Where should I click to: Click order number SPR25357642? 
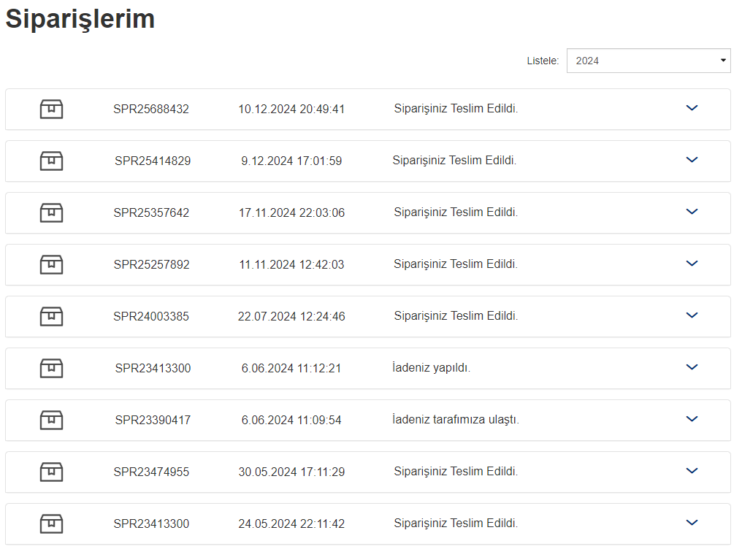pyautogui.click(x=151, y=212)
